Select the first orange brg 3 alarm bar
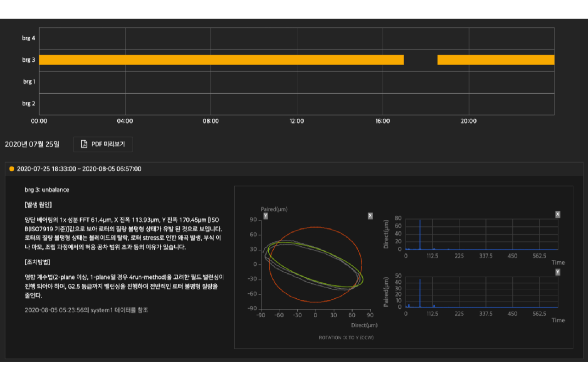The height and width of the screenshot is (381, 588). coord(221,60)
